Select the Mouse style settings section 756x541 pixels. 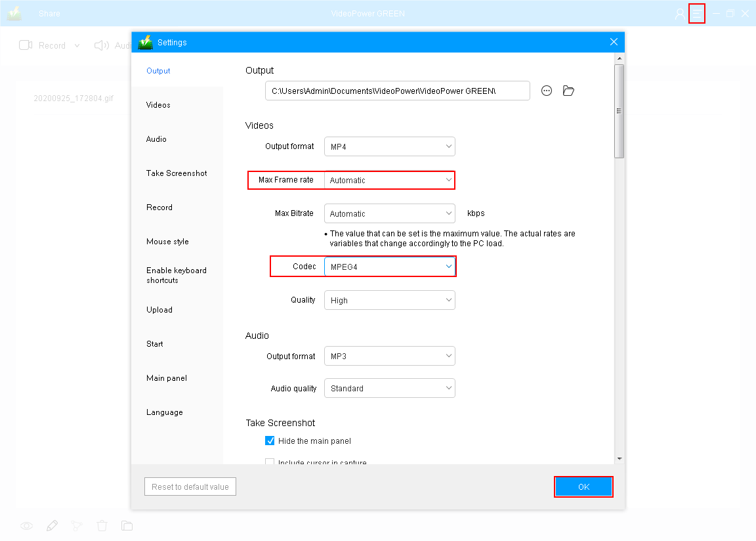167,242
